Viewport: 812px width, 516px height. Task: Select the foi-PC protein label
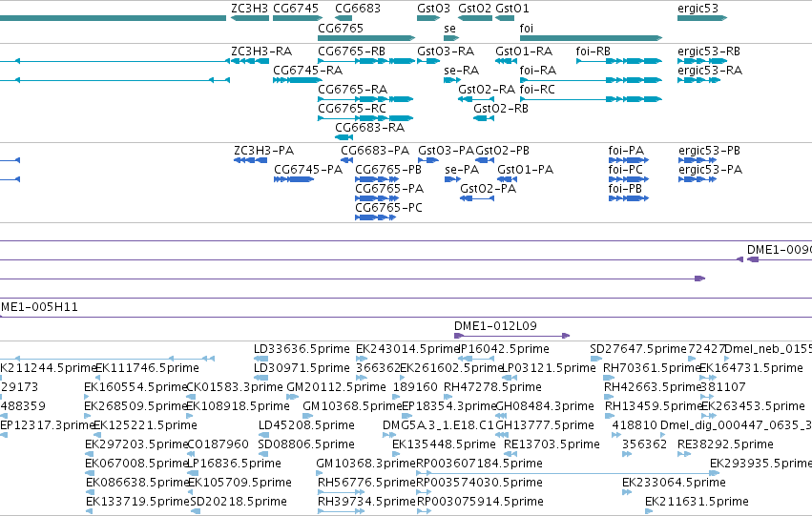point(626,170)
